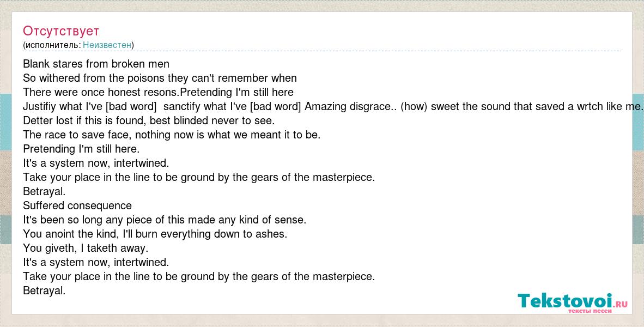Click 'There were once honest resons' line
The height and width of the screenshot is (327, 644).
coord(158,92)
